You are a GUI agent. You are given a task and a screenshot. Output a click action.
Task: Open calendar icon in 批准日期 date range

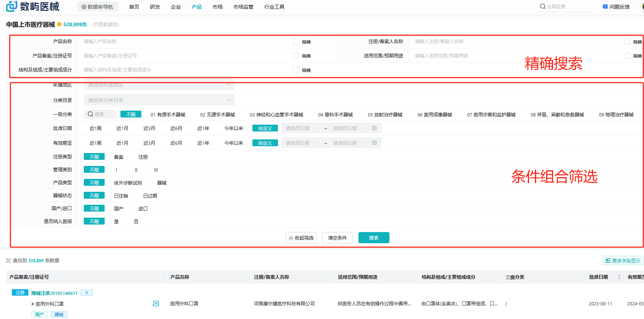[x=374, y=128]
